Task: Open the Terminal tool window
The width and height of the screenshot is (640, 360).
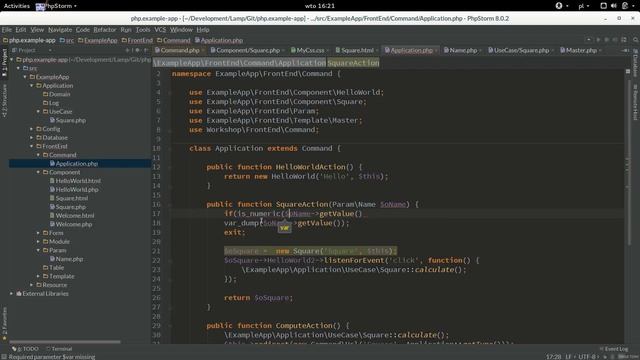Action: 59,349
